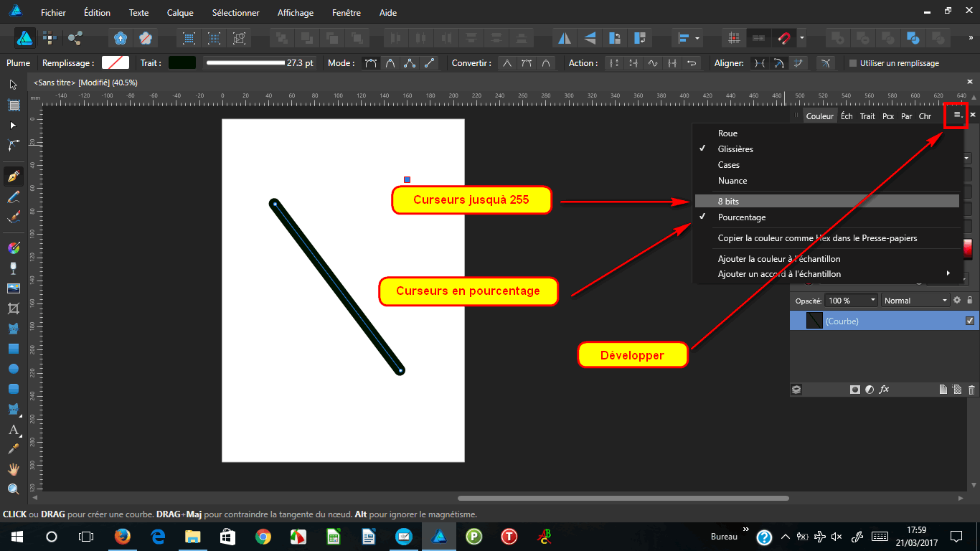Open the Fichier menu
Image resolution: width=980 pixels, height=551 pixels.
click(55, 13)
